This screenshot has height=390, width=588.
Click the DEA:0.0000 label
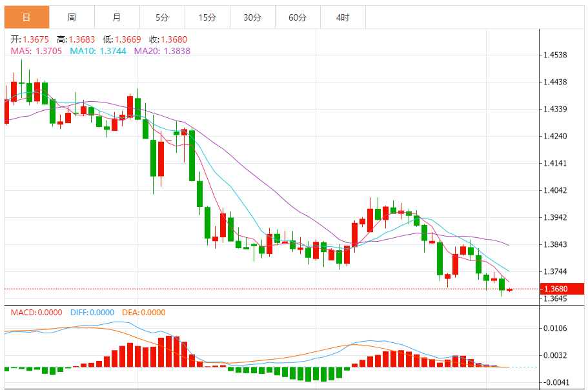click(144, 313)
